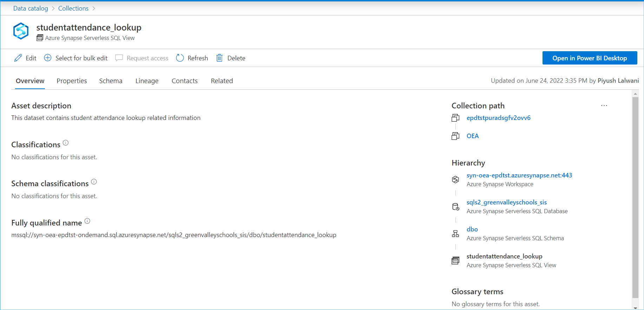Click the Classifications info icon
Viewport: 644px width, 310px height.
pos(66,143)
